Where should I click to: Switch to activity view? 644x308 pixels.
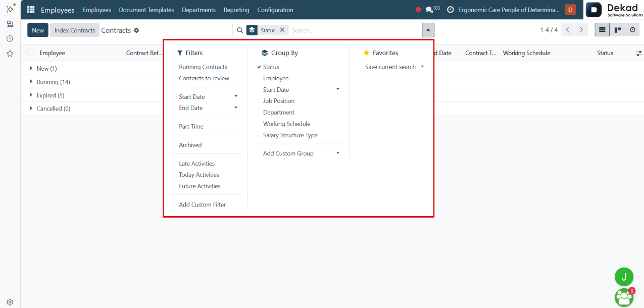(x=632, y=30)
